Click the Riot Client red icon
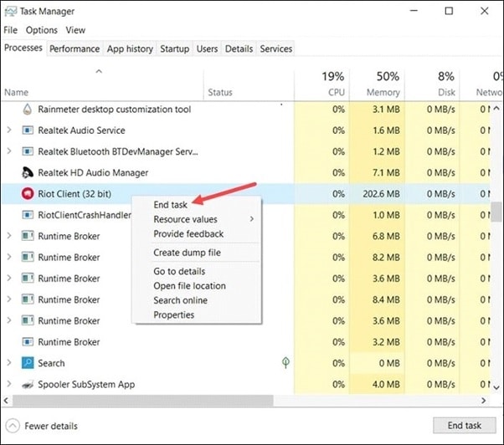The height and width of the screenshot is (445, 504). [27, 194]
